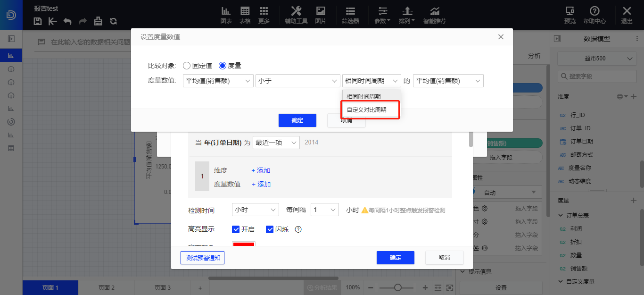Open the 表格 table tool

[245, 15]
